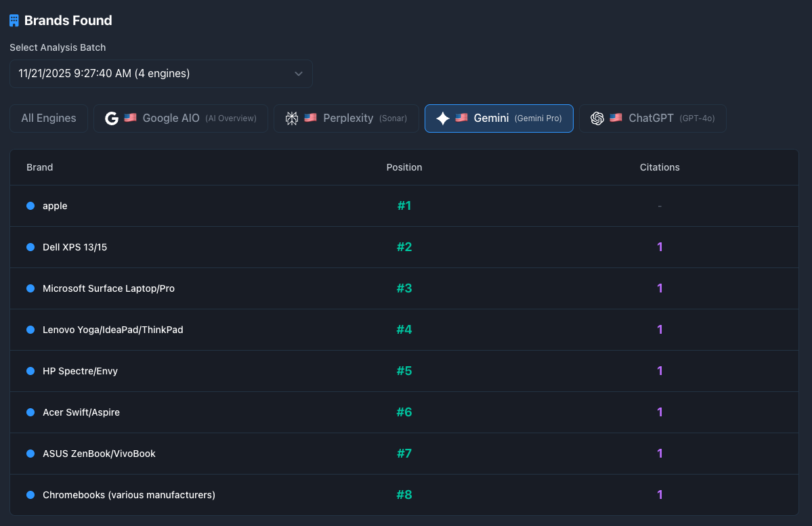Click the Position column header
The image size is (812, 526).
404,167
